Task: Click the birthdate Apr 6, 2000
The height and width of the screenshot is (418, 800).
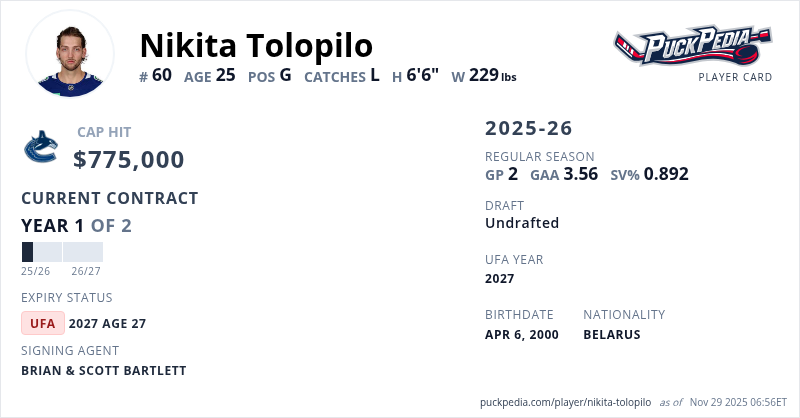Action: tap(522, 334)
